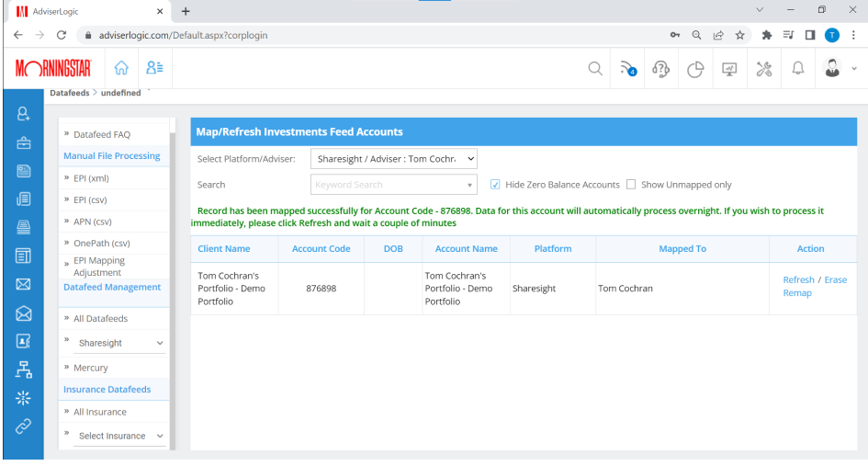
Task: Click the sidebar chain link icon
Action: pyautogui.click(x=23, y=426)
